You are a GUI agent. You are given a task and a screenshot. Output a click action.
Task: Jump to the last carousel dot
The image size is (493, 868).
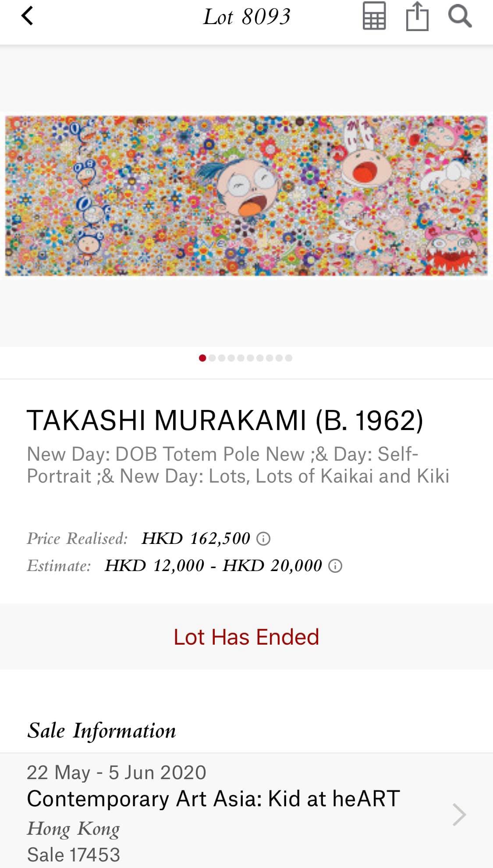click(288, 358)
